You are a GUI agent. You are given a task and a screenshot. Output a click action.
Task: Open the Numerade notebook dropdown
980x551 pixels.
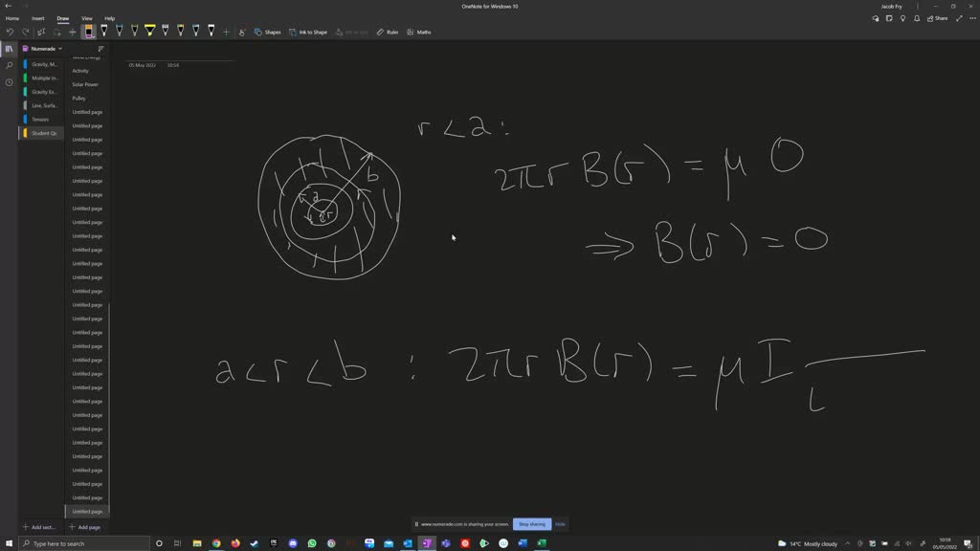coord(45,48)
